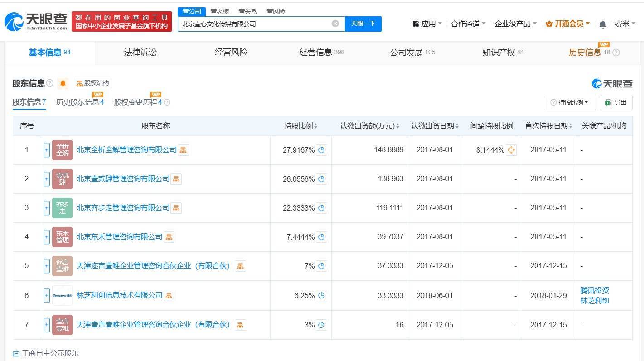
Task: Open the 开通会员 dropdown
Action: coord(568,24)
